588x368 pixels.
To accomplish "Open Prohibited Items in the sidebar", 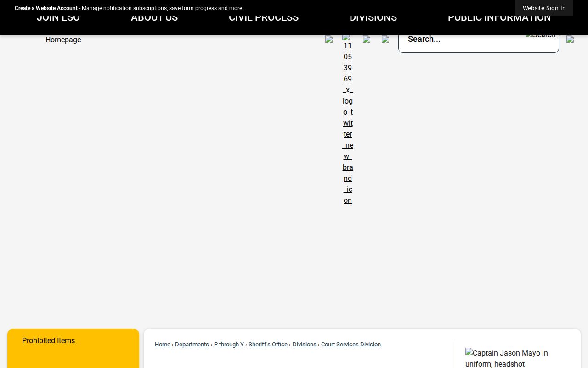I will [x=48, y=341].
